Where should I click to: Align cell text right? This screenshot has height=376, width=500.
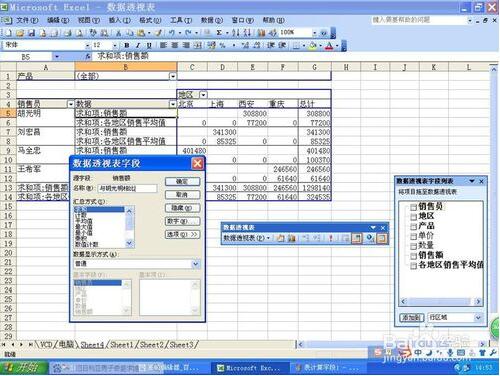186,45
